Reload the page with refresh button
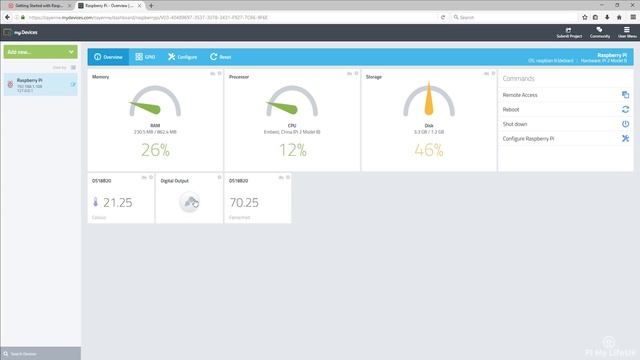 point(443,18)
